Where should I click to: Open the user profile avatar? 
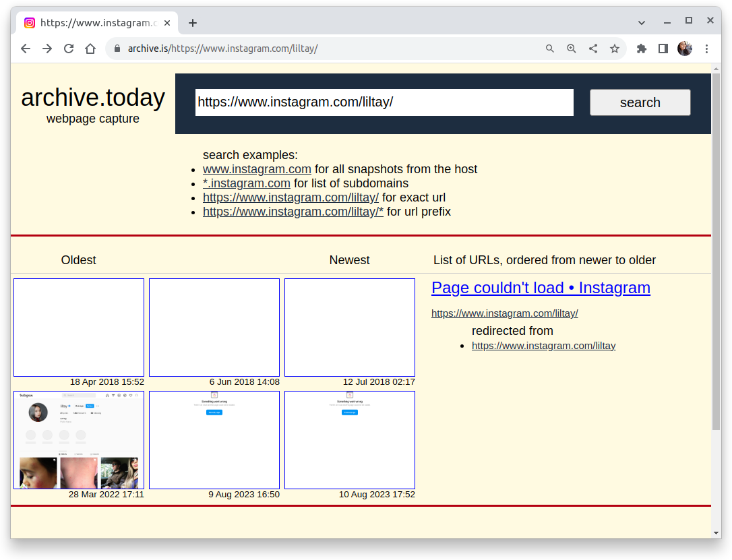point(685,49)
